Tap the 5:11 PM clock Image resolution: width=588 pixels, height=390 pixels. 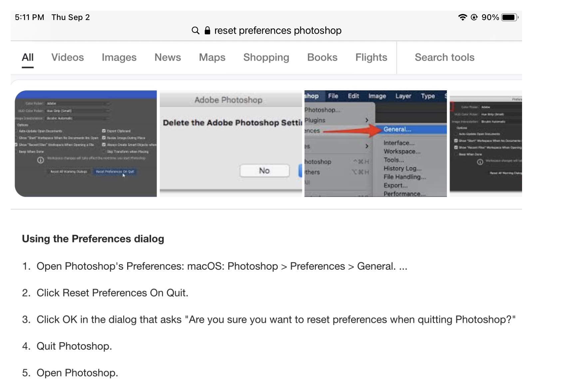pyautogui.click(x=29, y=17)
